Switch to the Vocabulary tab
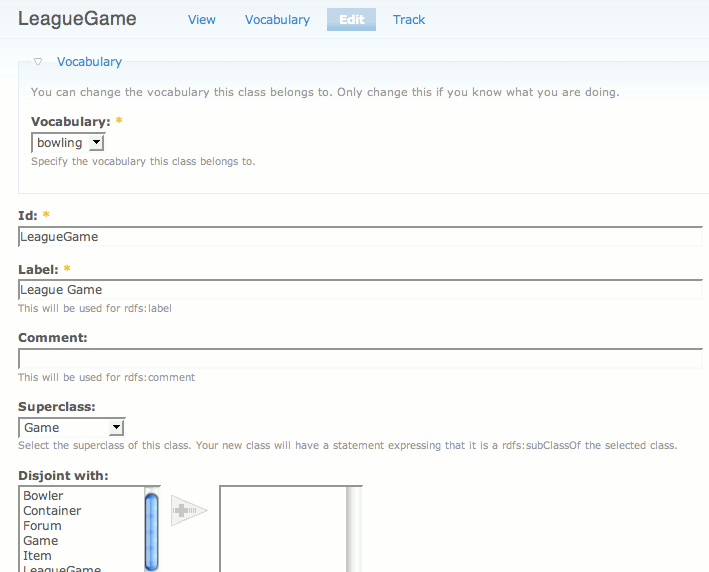Viewport: 709px width, 572px height. pos(277,20)
